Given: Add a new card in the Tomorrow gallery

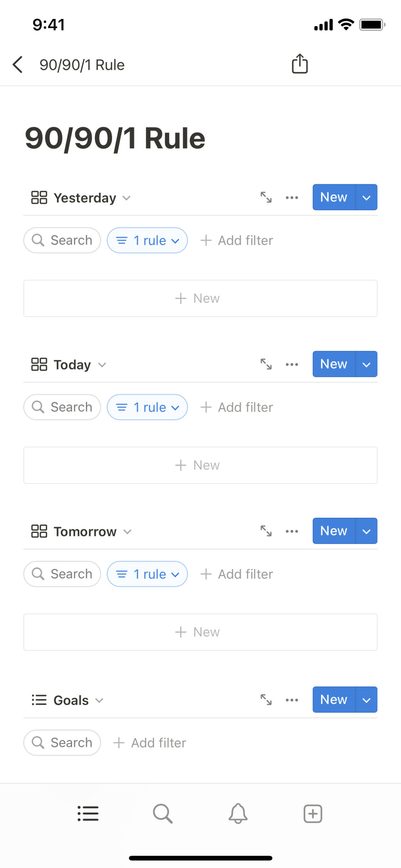Looking at the screenshot, I should pos(200,632).
